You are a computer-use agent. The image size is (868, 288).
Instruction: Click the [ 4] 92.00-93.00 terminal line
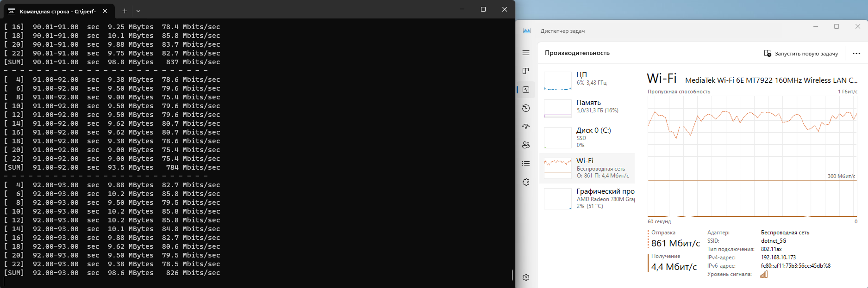pos(112,185)
